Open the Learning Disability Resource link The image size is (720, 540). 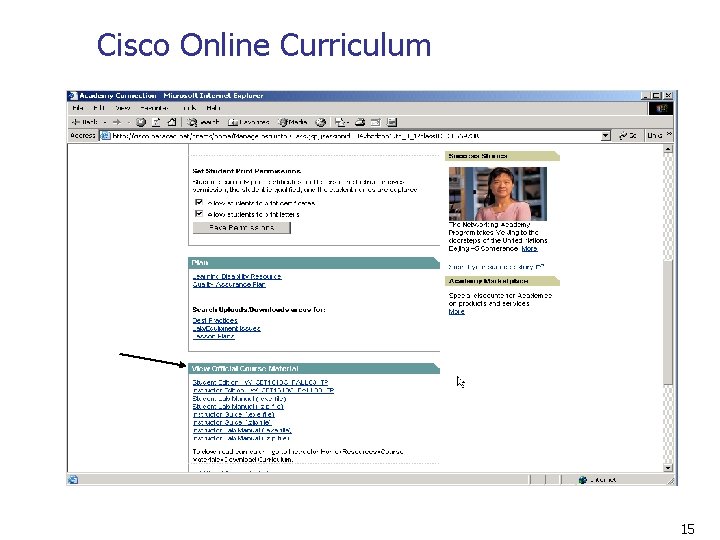[x=237, y=276]
